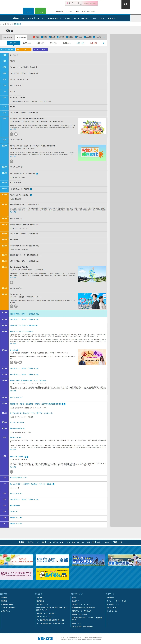The width and height of the screenshot is (141, 644).
Task: Open the search magnifier icon in header
Action: pyautogui.click(x=126, y=4)
